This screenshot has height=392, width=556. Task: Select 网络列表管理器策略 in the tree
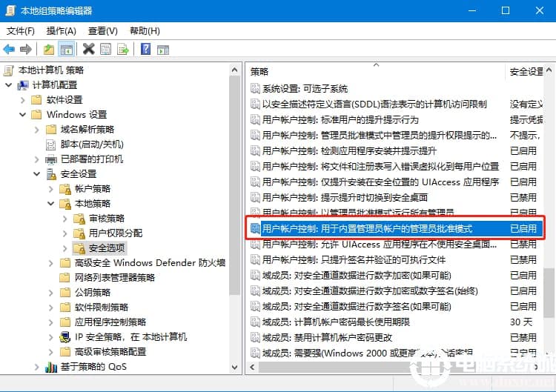click(115, 278)
